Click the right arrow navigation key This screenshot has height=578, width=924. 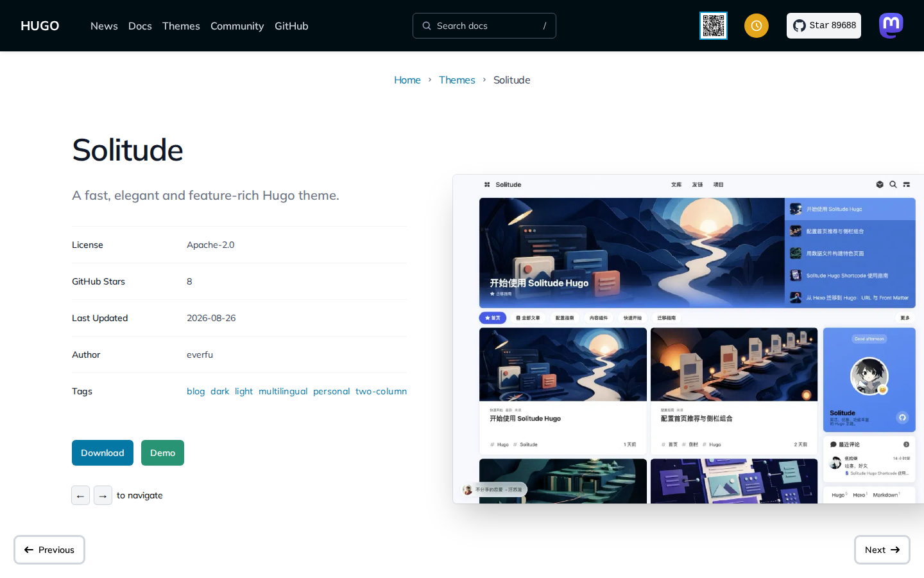(103, 495)
